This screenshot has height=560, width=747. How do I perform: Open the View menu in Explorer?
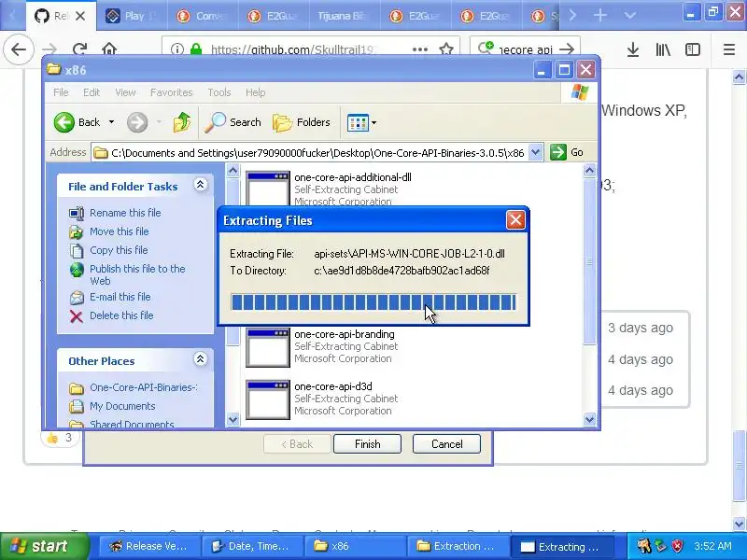125,92
